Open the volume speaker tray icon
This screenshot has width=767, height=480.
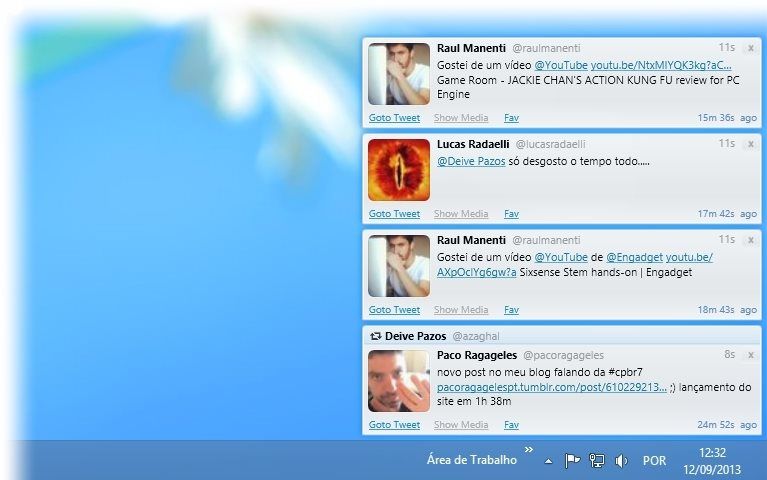click(621, 460)
